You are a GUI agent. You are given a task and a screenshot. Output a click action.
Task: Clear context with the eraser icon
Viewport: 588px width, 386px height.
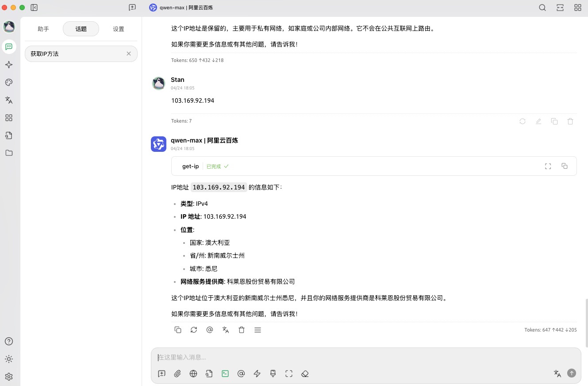(305, 374)
